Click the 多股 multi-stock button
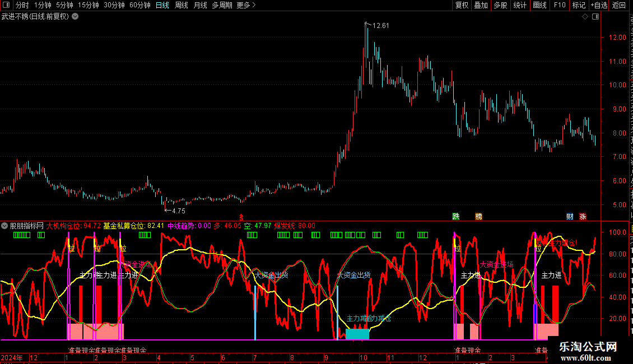Viewport: 633px width, 364px height. click(x=500, y=5)
